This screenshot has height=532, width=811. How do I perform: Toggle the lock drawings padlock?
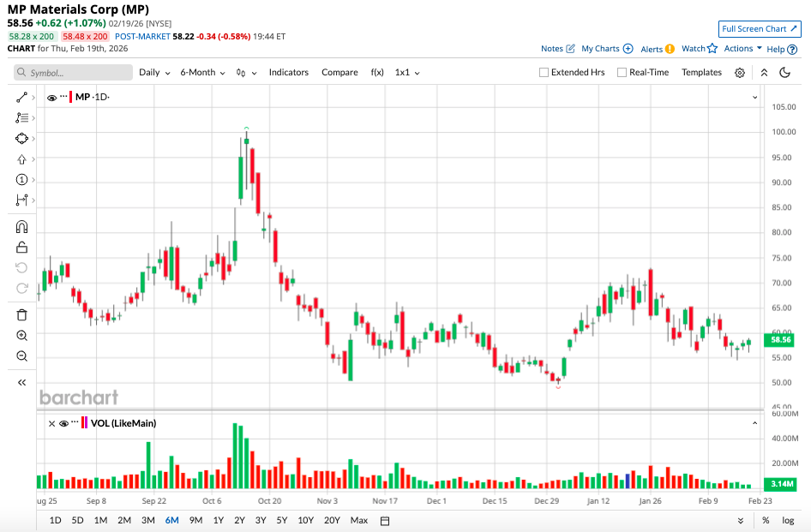(x=21, y=247)
